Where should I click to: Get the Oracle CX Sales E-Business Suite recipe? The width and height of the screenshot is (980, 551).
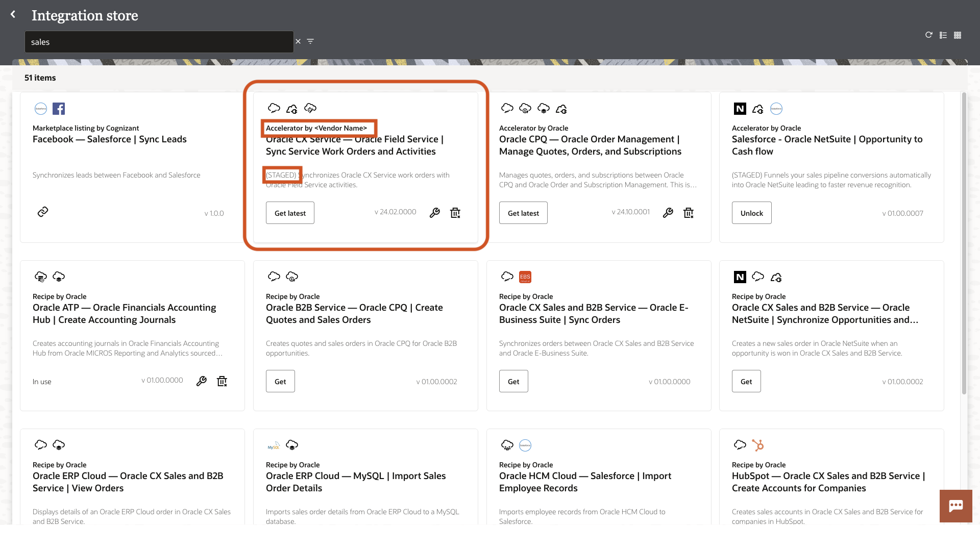click(513, 382)
